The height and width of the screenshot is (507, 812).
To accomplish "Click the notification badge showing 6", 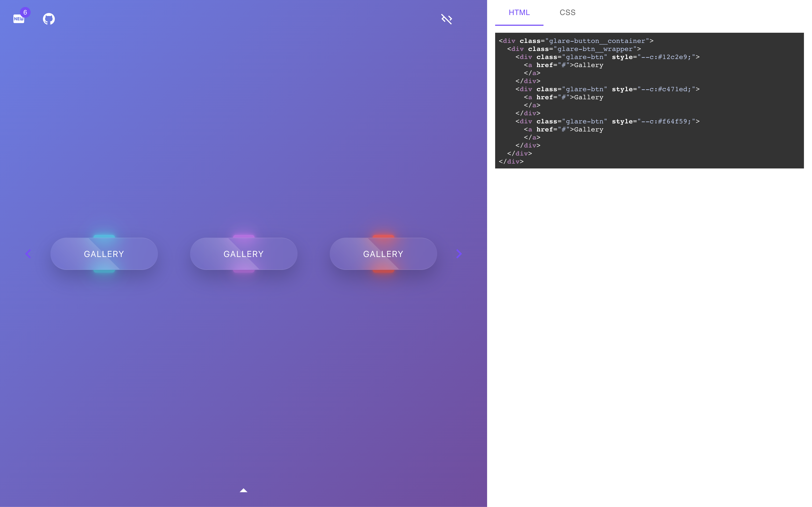I will coord(25,12).
